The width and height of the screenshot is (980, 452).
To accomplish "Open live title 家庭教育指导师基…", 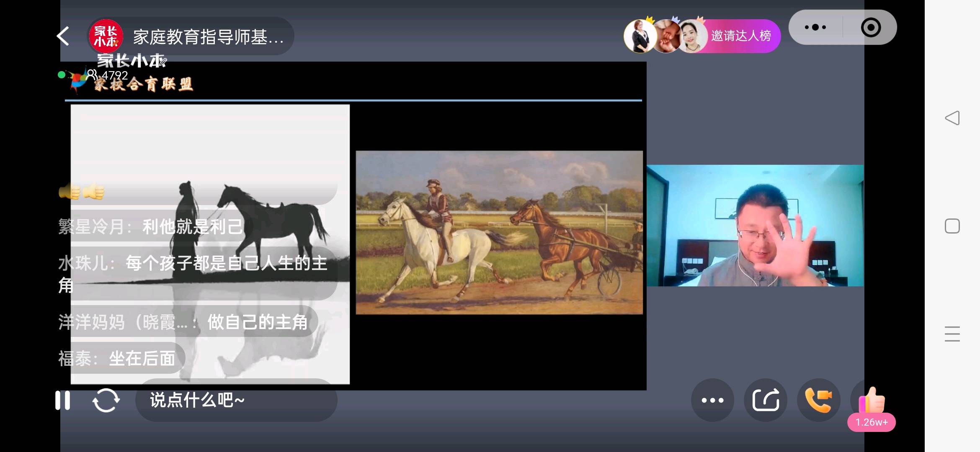I will pos(208,37).
